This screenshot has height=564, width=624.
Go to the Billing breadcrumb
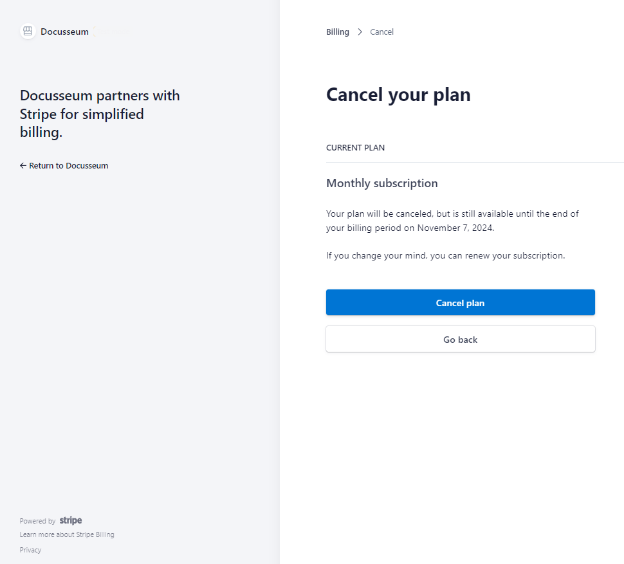click(338, 32)
